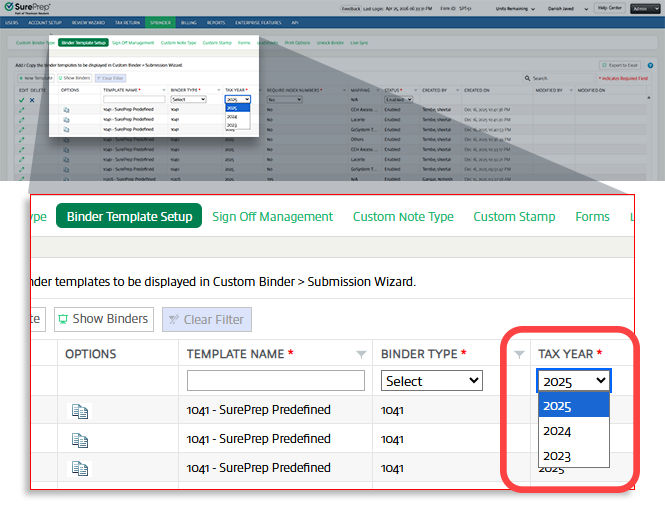The height and width of the screenshot is (524, 665).
Task: Open the ACCOUNT SETUP menu
Action: pyautogui.click(x=45, y=22)
